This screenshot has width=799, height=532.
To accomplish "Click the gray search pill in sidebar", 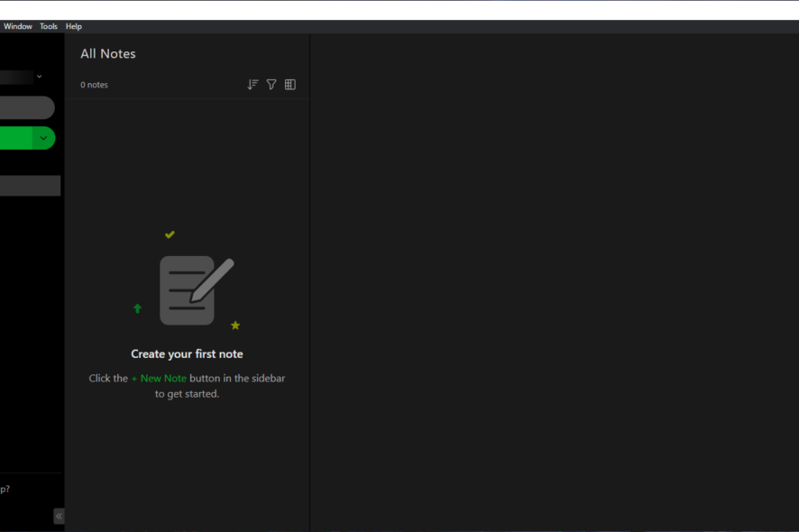I will (27, 107).
